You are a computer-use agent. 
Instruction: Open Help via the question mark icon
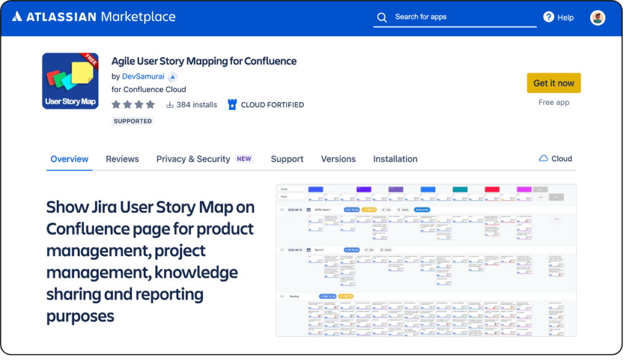[x=549, y=17]
